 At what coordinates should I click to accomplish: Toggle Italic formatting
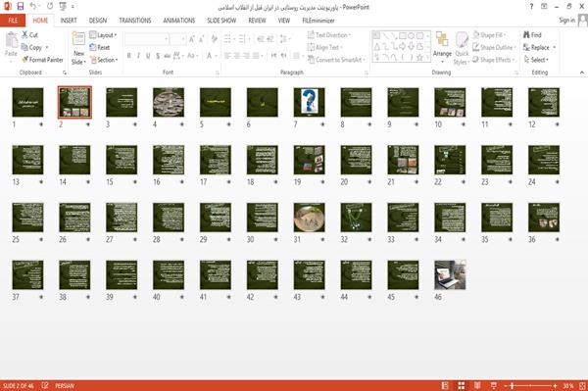pos(138,56)
